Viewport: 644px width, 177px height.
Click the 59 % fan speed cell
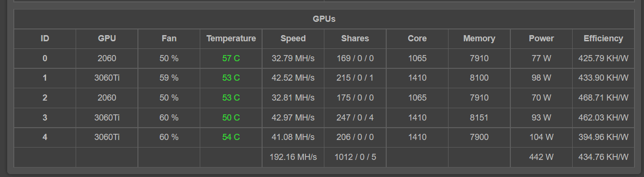[169, 78]
